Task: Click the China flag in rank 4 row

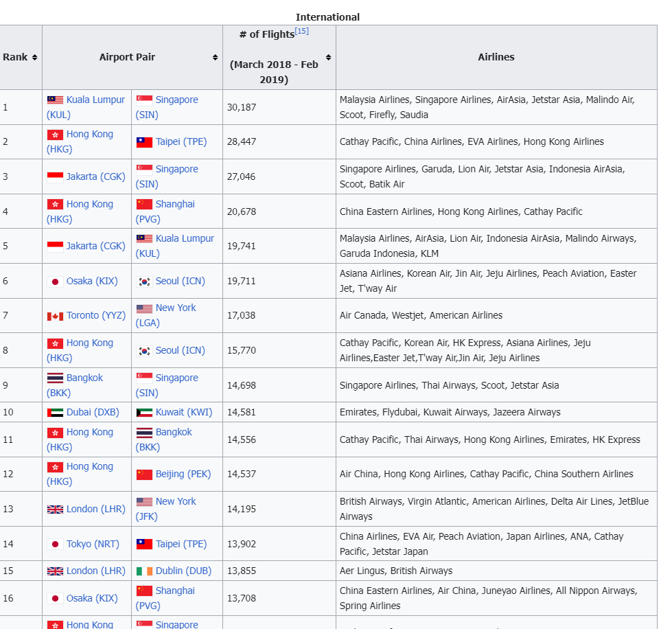Action: 144,204
